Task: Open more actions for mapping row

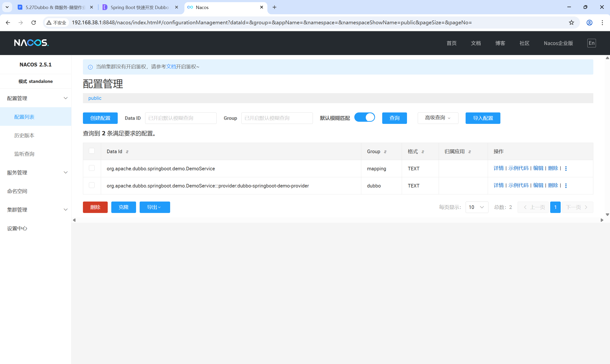Action: click(x=566, y=168)
